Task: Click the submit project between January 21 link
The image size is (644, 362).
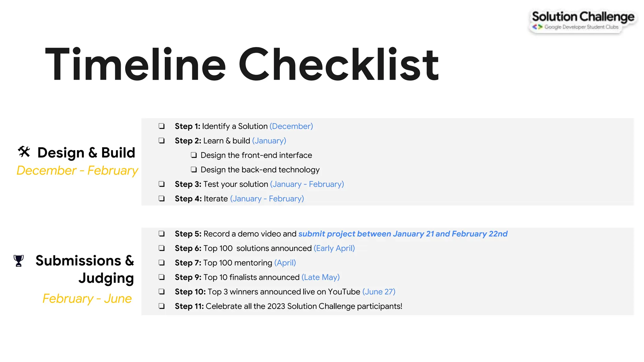Action: tap(402, 234)
